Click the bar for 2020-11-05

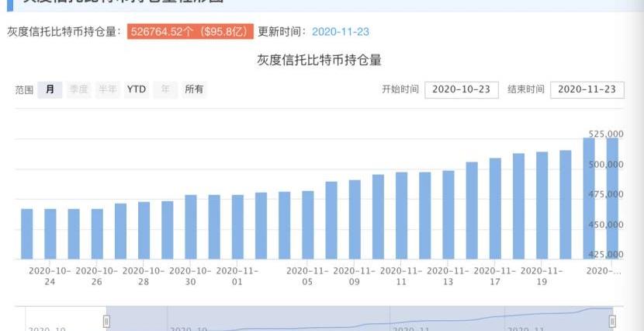[307, 225]
